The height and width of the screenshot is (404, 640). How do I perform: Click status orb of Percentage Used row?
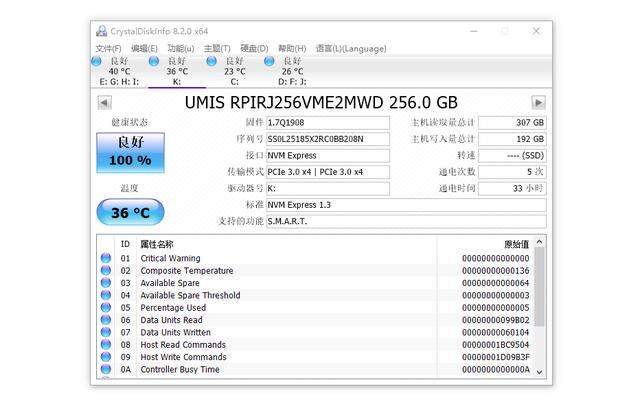pos(106,307)
